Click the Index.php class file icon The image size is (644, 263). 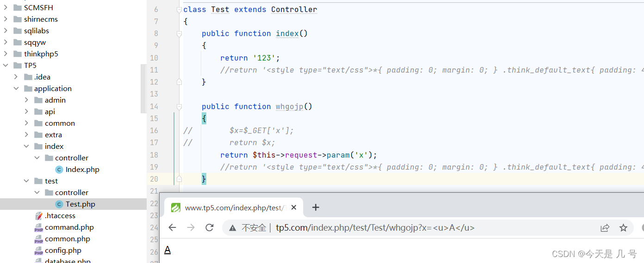[x=59, y=170]
